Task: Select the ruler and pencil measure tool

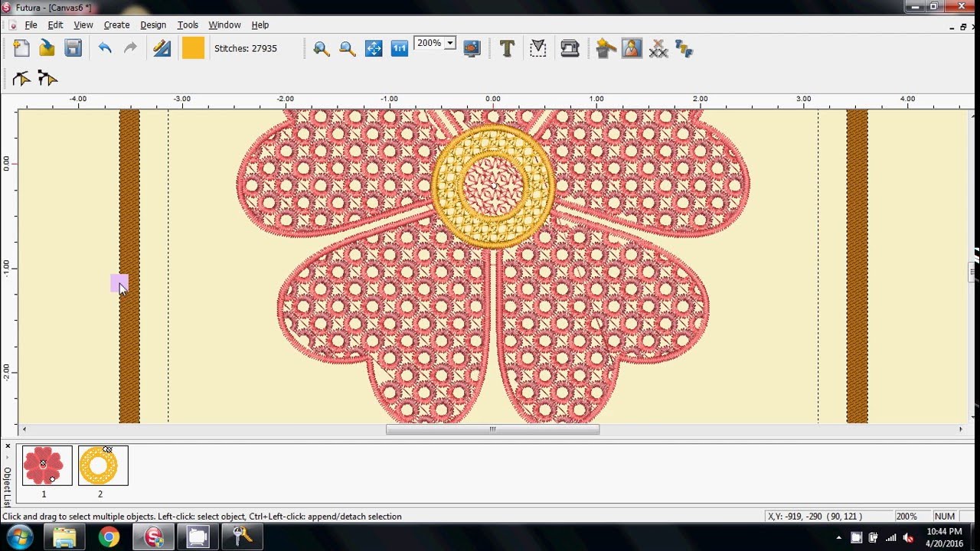Action: pos(162,48)
